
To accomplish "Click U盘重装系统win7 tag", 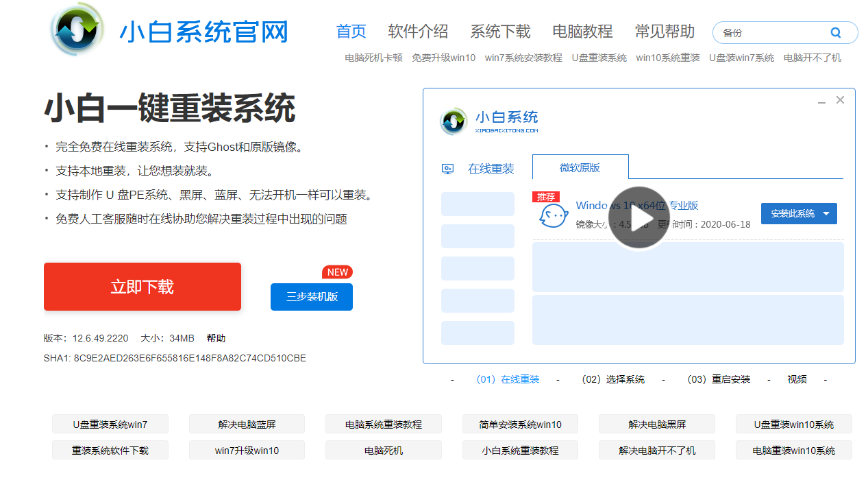I will coord(110,424).
